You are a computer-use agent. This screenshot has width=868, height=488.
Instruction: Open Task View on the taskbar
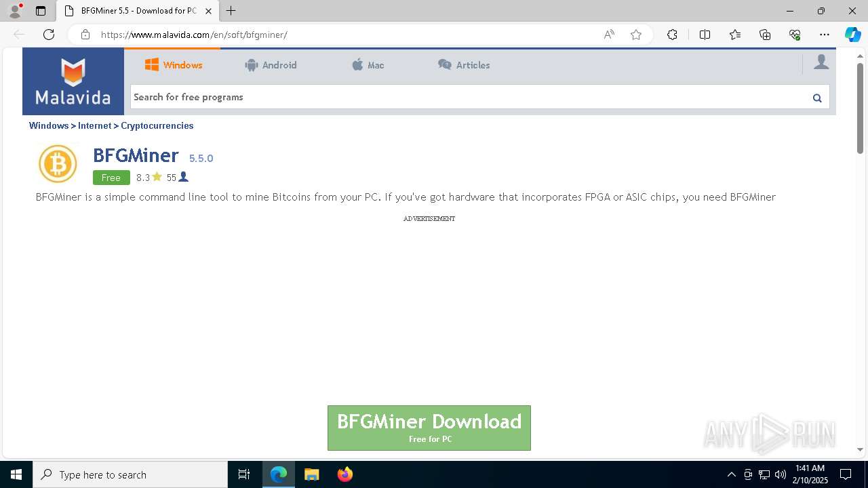pos(244,474)
